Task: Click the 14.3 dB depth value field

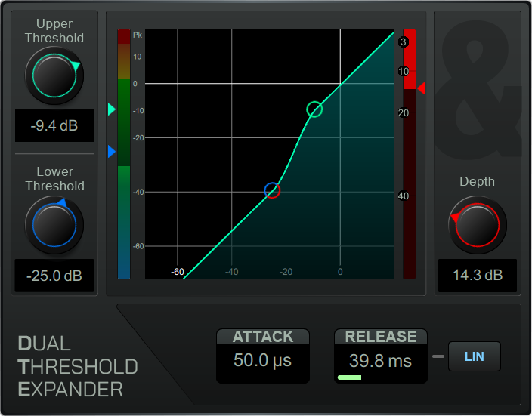Action: point(478,276)
